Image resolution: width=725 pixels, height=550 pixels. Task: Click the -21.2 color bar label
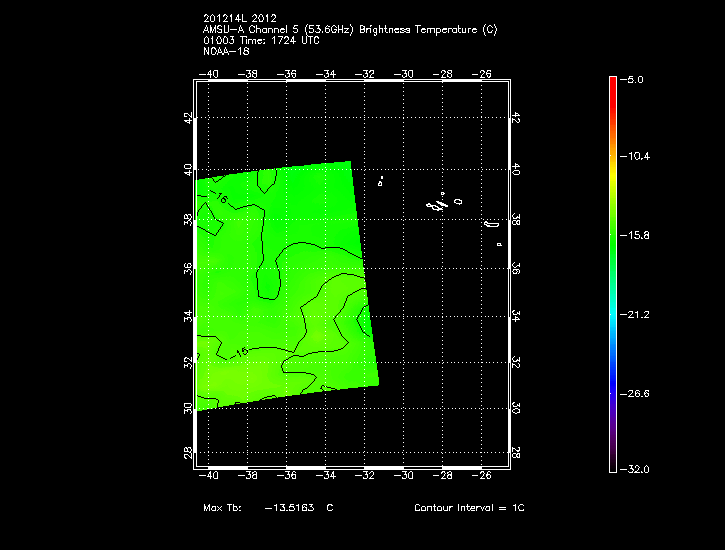[x=638, y=315]
